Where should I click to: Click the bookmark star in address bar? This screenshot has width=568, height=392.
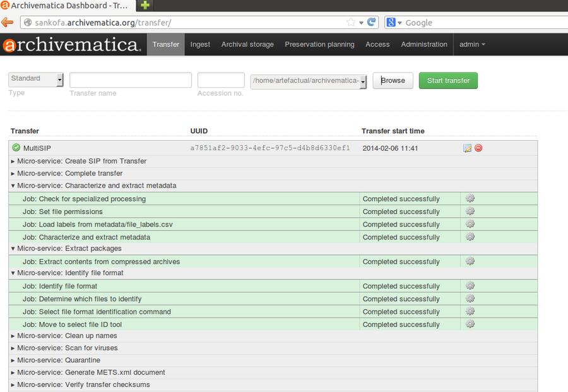(350, 21)
